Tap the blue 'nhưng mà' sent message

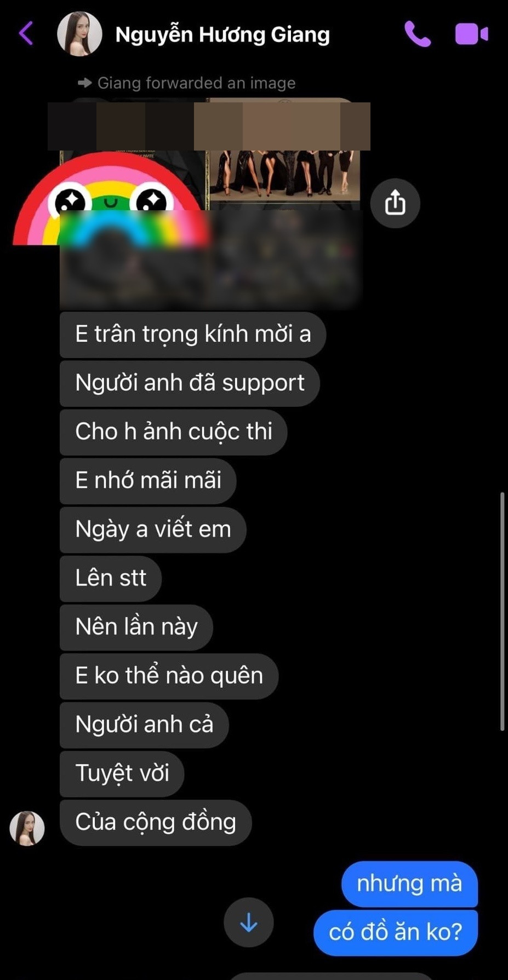409,884
